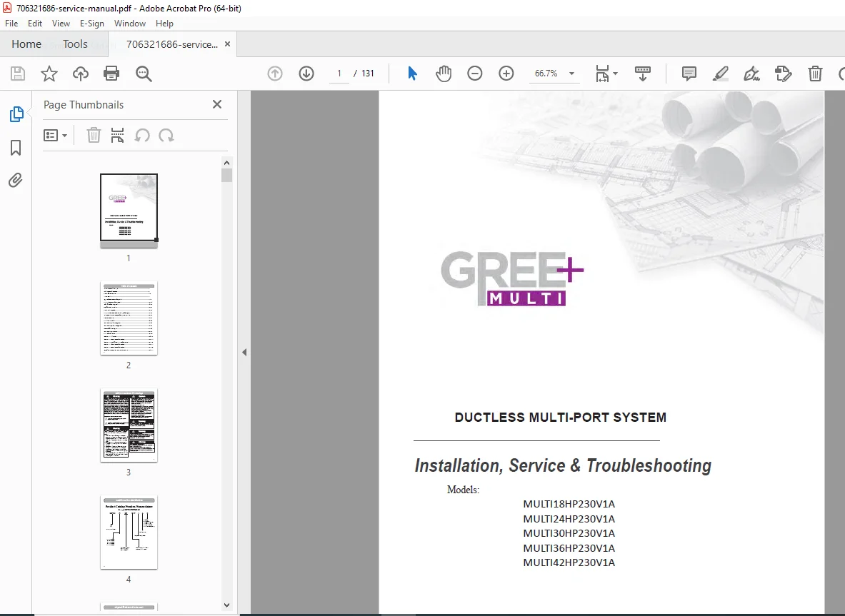Open the Attachments paperclip icon

[x=16, y=180]
